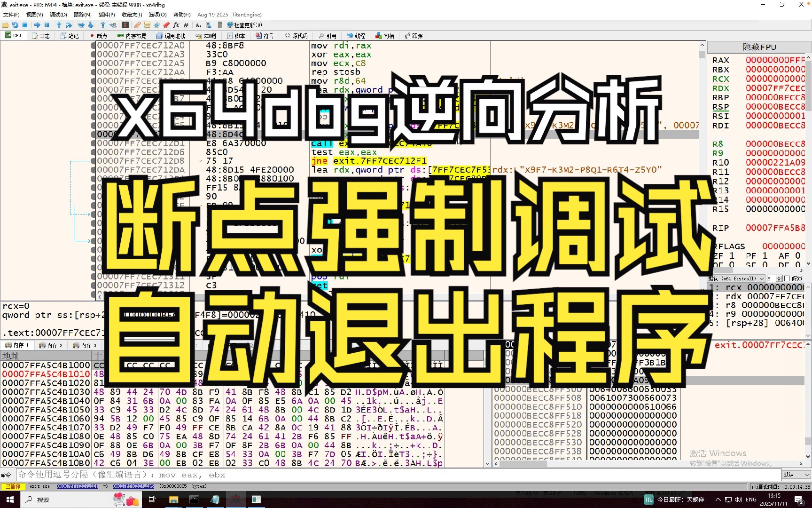Click the 隐藏FPU button
This screenshot has width=812, height=508.
(x=758, y=47)
